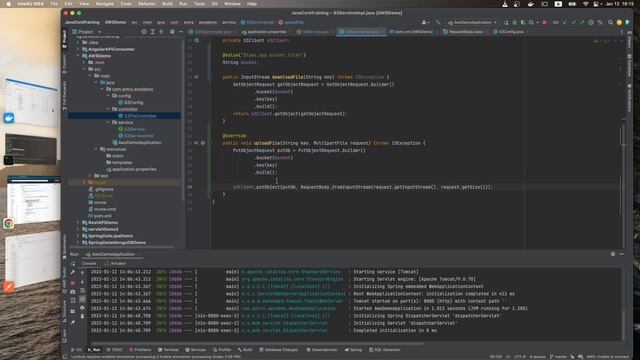Click the Git history clock icon

tap(591, 22)
